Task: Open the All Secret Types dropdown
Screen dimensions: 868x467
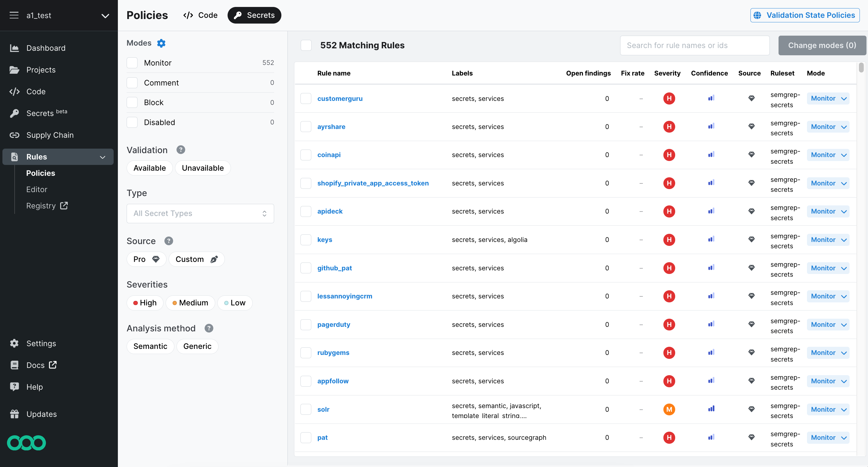Action: pos(200,213)
